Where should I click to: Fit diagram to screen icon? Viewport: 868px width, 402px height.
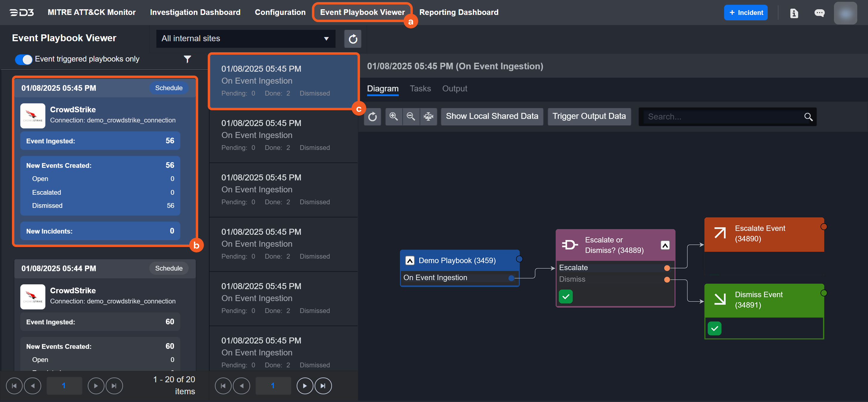click(428, 117)
